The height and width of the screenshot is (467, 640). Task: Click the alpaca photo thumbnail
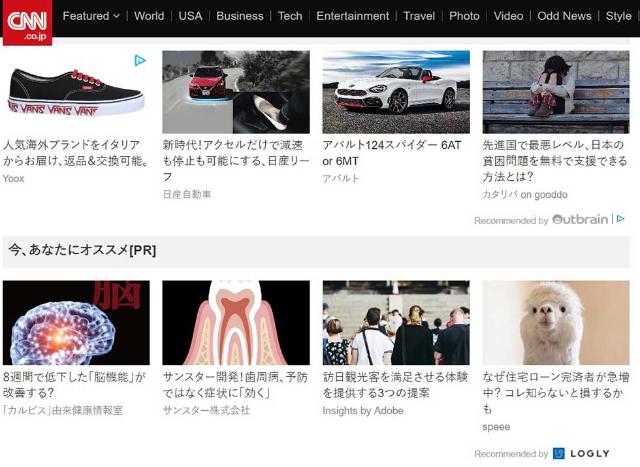(556, 322)
